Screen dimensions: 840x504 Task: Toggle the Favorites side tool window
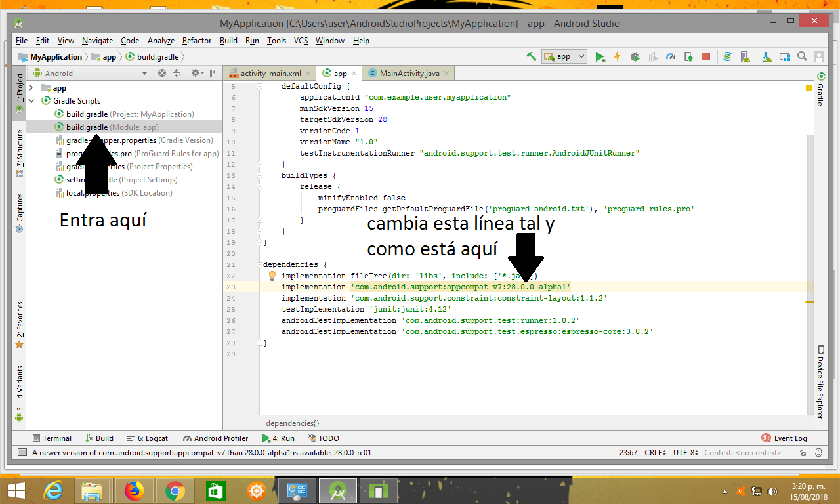pyautogui.click(x=19, y=324)
